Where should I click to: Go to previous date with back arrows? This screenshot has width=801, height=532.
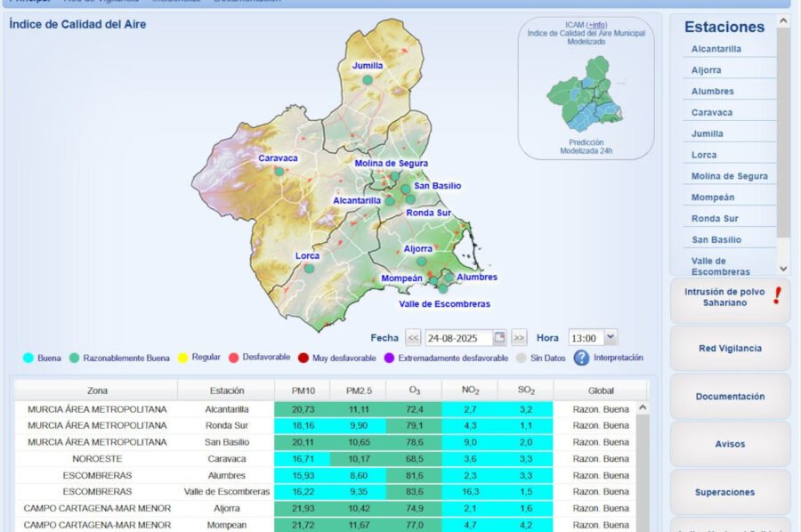(x=413, y=338)
